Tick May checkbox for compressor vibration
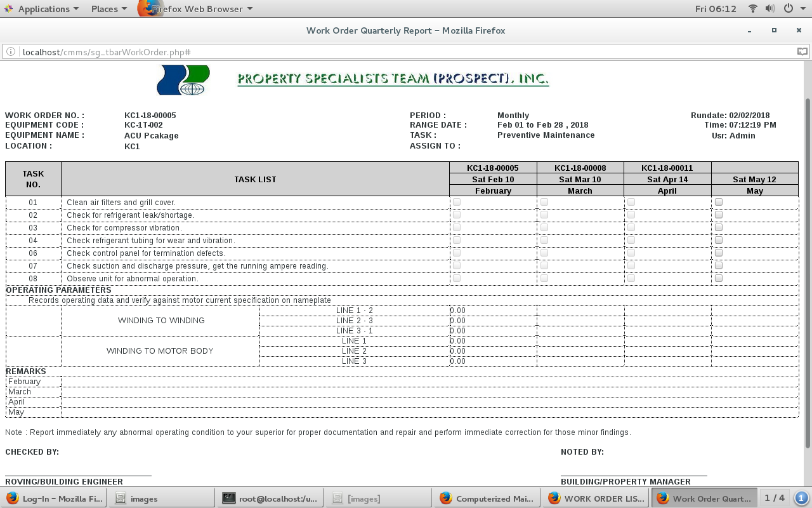 (x=719, y=228)
